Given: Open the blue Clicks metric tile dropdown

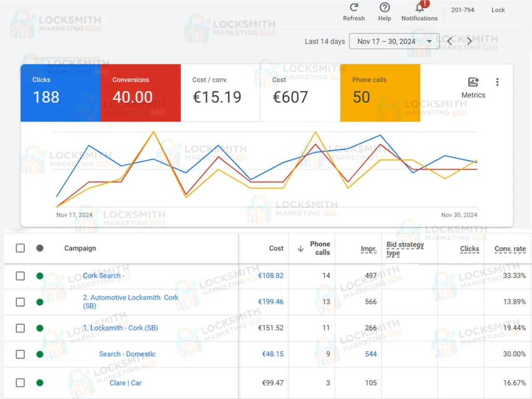Looking at the screenshot, I should 60,93.
